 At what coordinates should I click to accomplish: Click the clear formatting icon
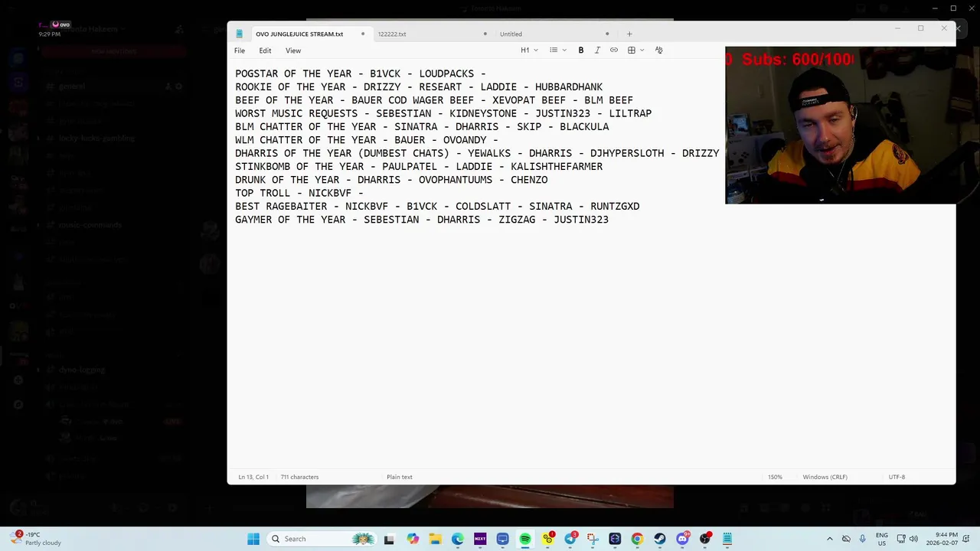(658, 51)
